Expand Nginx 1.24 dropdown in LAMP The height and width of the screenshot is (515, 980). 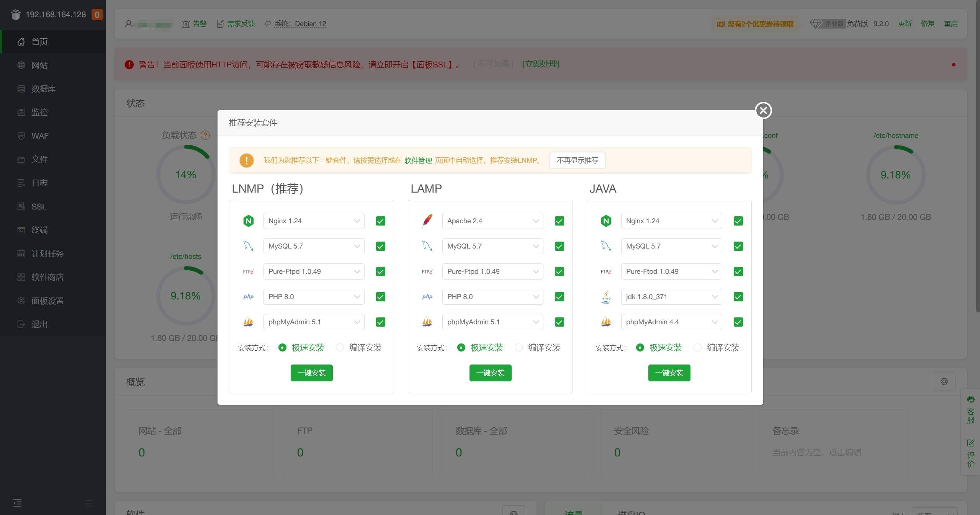pyautogui.click(x=535, y=220)
